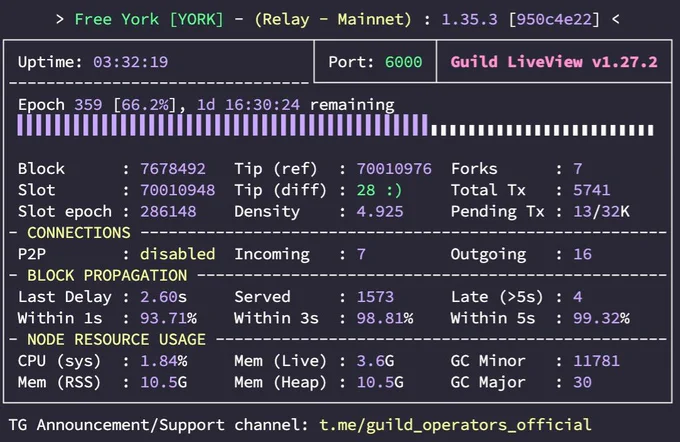This screenshot has height=442, width=680.
Task: Click the Incoming connections value 7
Action: [x=361, y=254]
